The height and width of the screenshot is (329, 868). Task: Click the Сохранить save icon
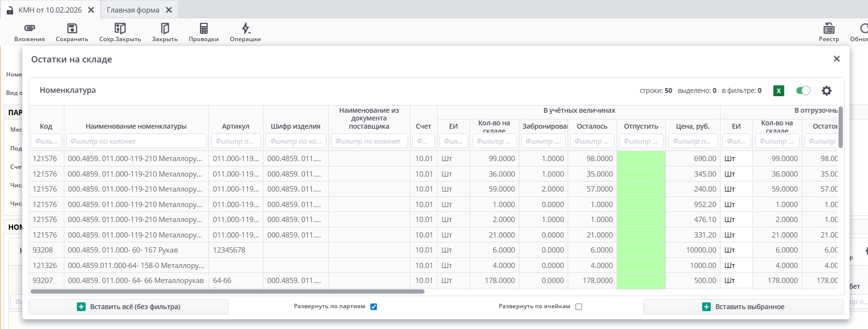pyautogui.click(x=72, y=29)
